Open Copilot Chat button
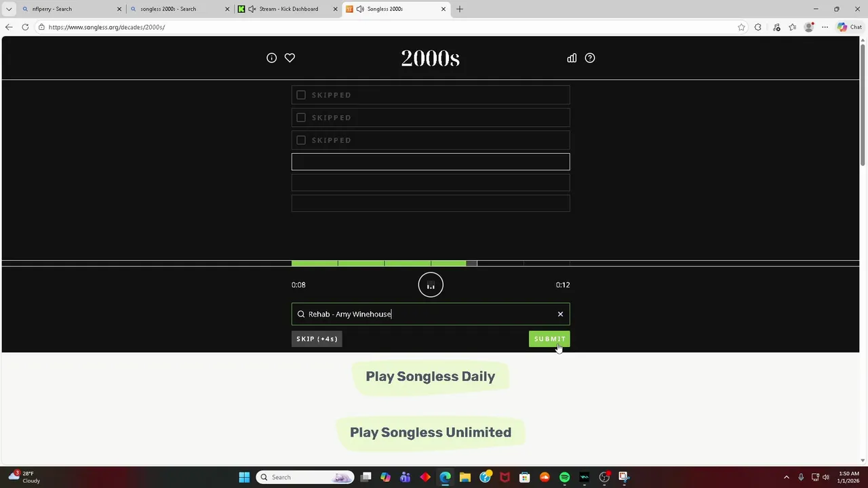Viewport: 868px width, 488px height. (850, 27)
